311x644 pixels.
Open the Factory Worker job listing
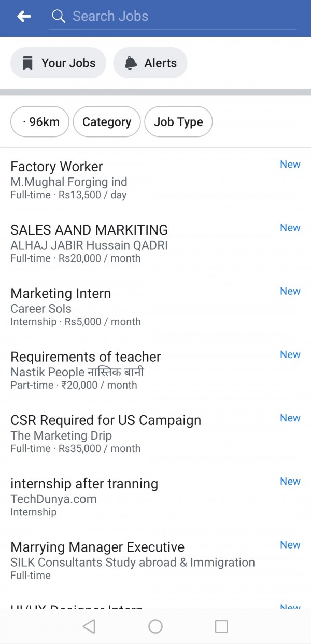coord(56,167)
